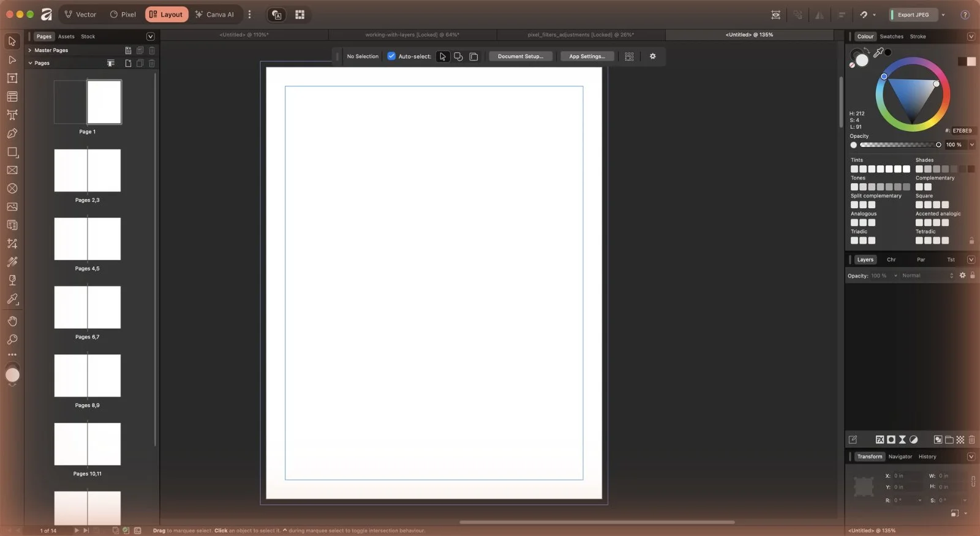
Task: Switch to the Vector studio
Action: point(80,15)
